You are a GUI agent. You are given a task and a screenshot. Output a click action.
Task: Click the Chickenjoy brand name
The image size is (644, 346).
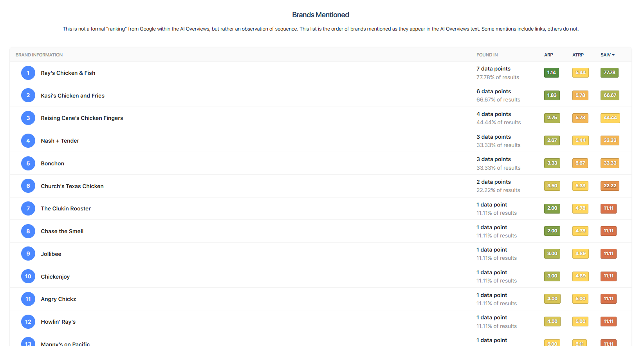click(x=55, y=277)
